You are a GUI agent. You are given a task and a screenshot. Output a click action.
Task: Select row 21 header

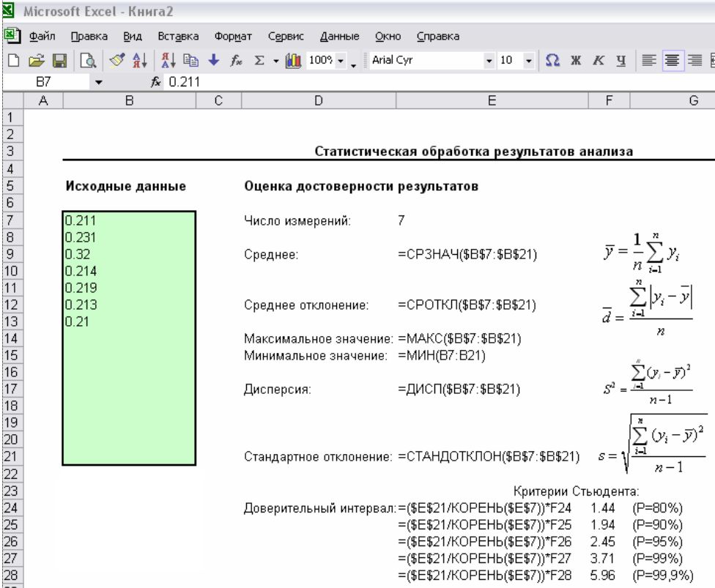pyautogui.click(x=12, y=456)
